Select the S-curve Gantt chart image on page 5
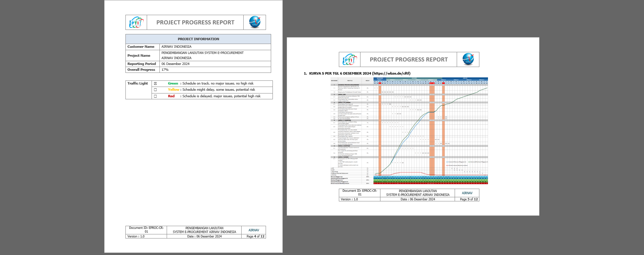644x255 pixels. [x=409, y=131]
